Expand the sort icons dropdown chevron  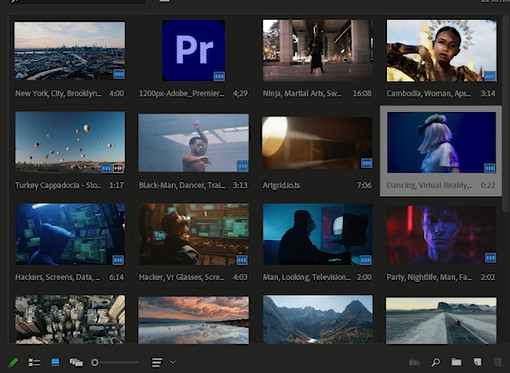pyautogui.click(x=173, y=362)
